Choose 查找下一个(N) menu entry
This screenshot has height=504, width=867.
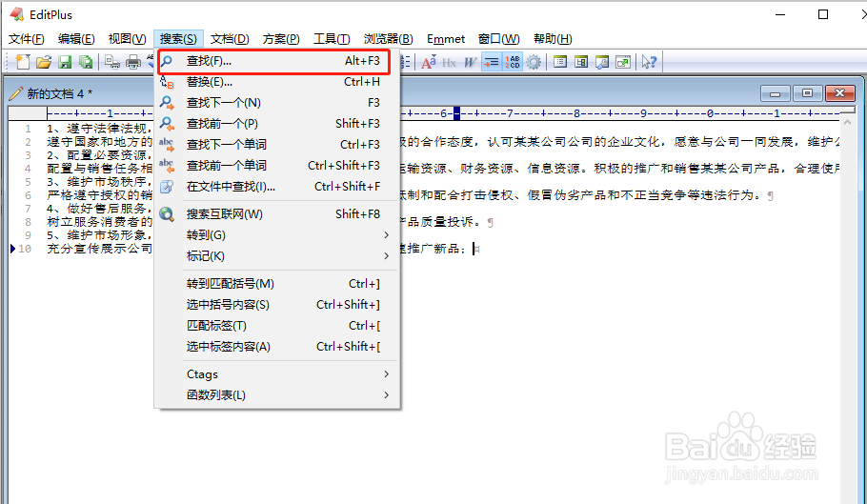(x=277, y=103)
